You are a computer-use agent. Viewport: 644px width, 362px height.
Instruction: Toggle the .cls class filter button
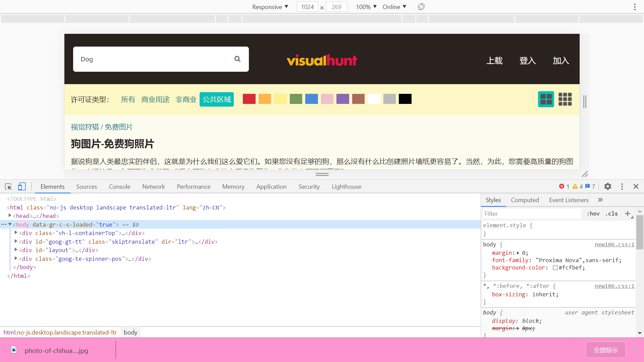pos(612,214)
